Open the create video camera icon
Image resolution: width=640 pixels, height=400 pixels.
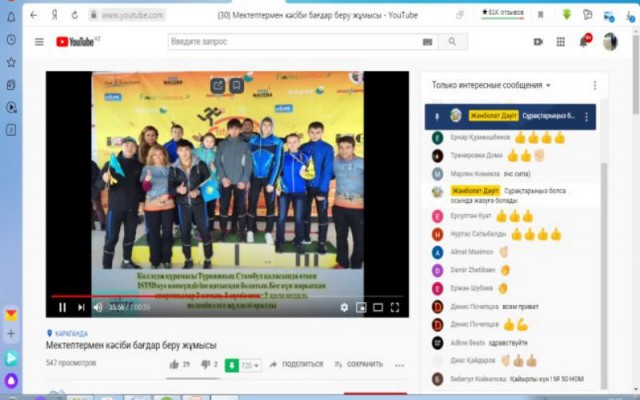point(538,42)
